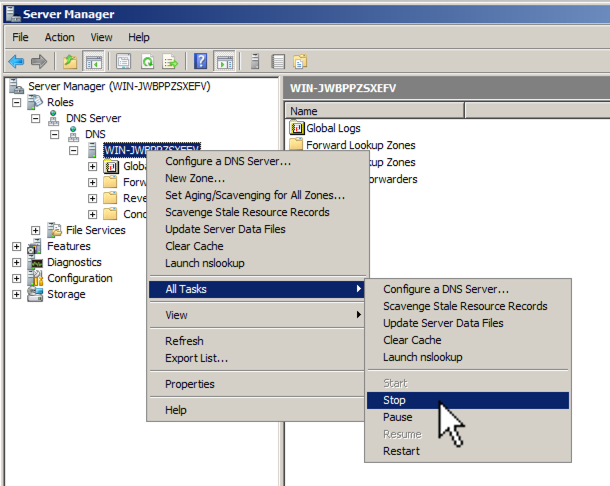Click the server icon beside the highlighted WIN-JWBPPZSXEFV node
Screen dimensions: 610x486
pos(92,150)
